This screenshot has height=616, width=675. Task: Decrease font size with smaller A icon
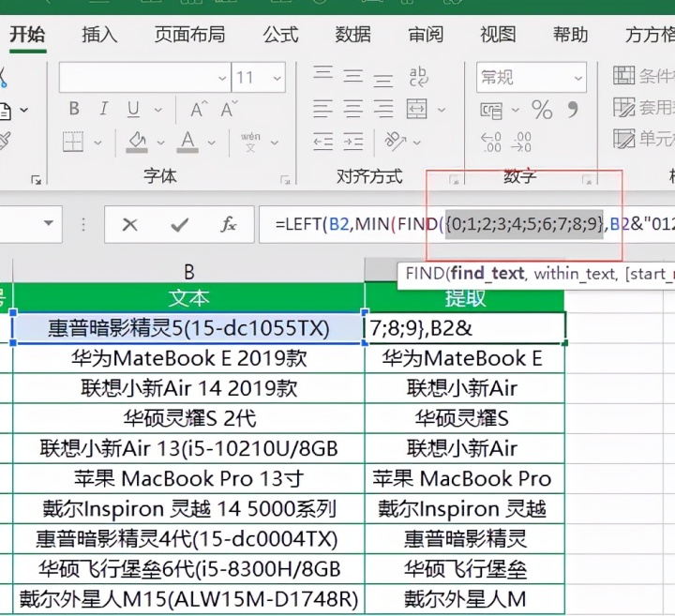pos(229,109)
